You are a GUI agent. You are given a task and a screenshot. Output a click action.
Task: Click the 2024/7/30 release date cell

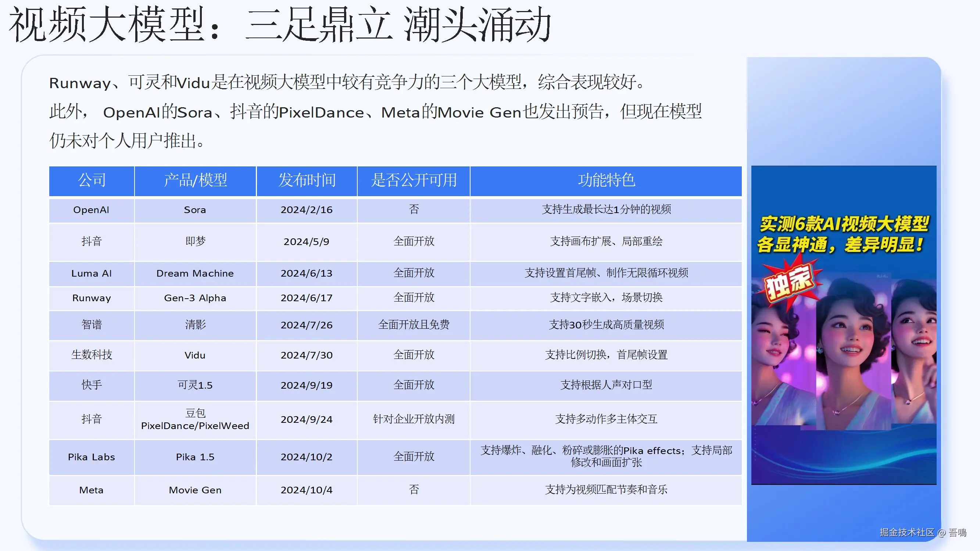point(307,355)
